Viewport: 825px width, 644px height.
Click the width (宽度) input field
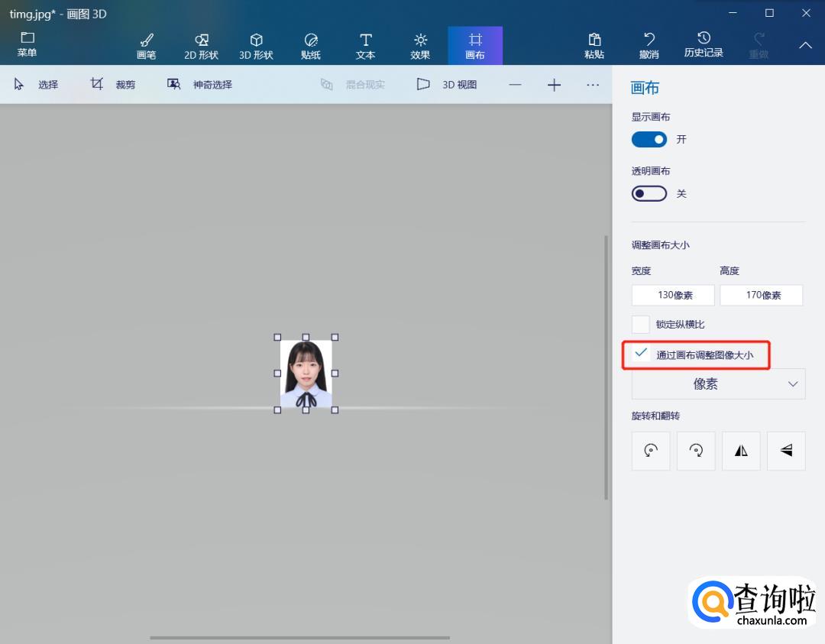[x=673, y=296]
